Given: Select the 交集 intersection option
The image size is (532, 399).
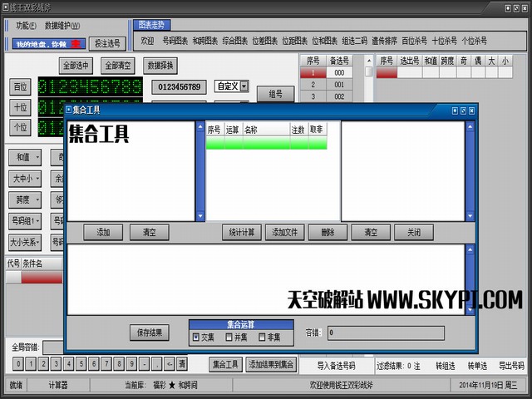Looking at the screenshot, I should click(196, 337).
